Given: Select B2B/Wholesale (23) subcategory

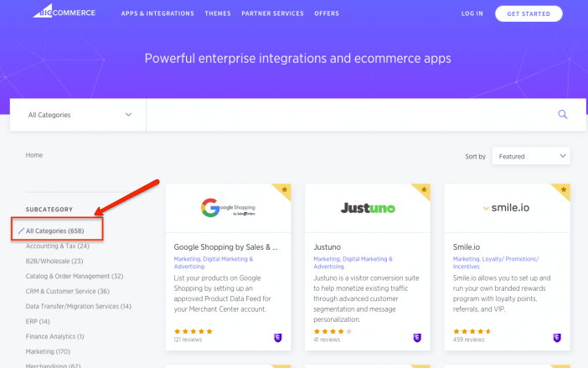Looking at the screenshot, I should pyautogui.click(x=54, y=261).
